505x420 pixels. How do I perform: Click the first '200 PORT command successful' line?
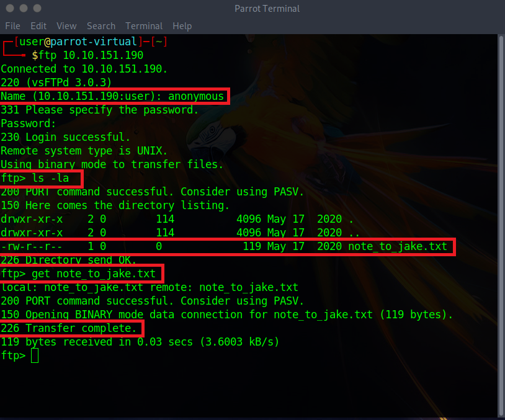click(152, 192)
